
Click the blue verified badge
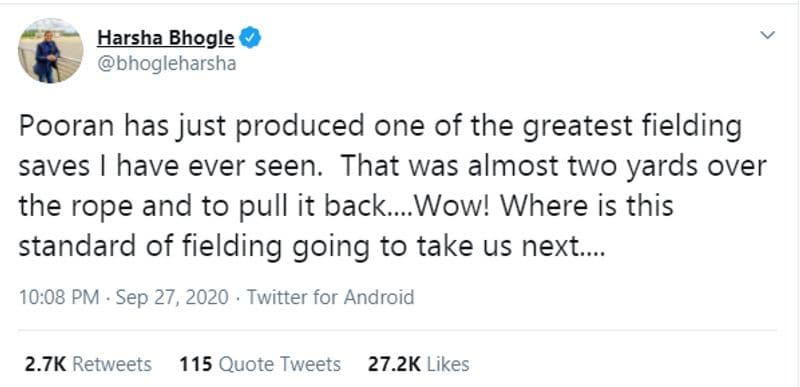(x=251, y=38)
